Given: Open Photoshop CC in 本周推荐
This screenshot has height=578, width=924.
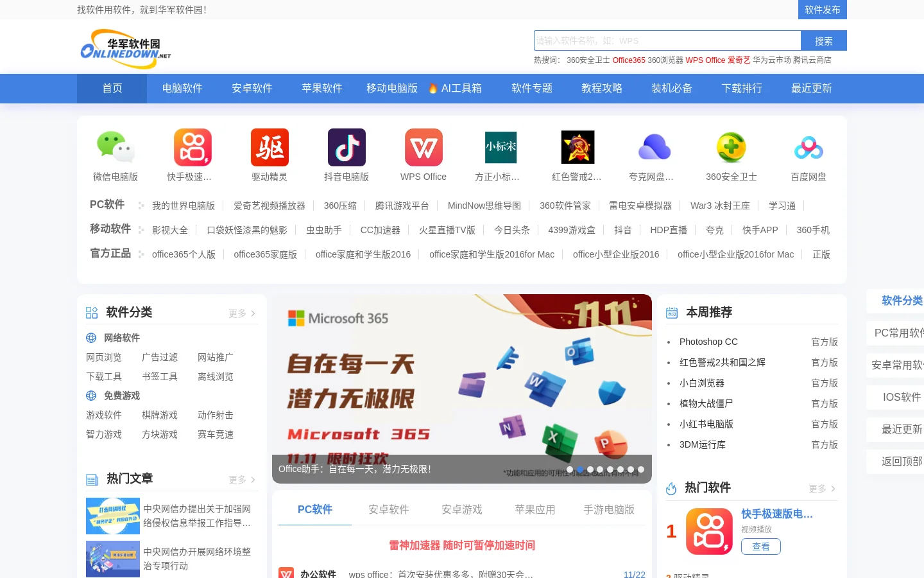Looking at the screenshot, I should tap(708, 342).
